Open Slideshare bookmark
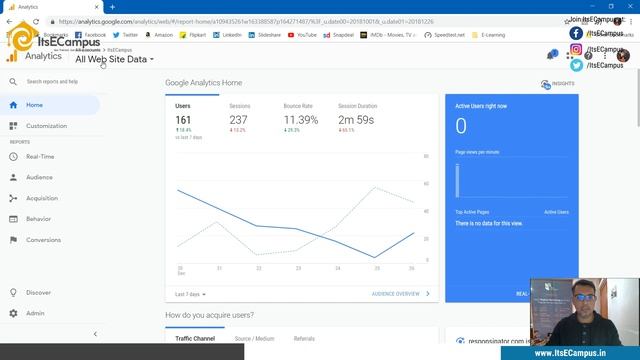640x360 pixels. pos(264,35)
